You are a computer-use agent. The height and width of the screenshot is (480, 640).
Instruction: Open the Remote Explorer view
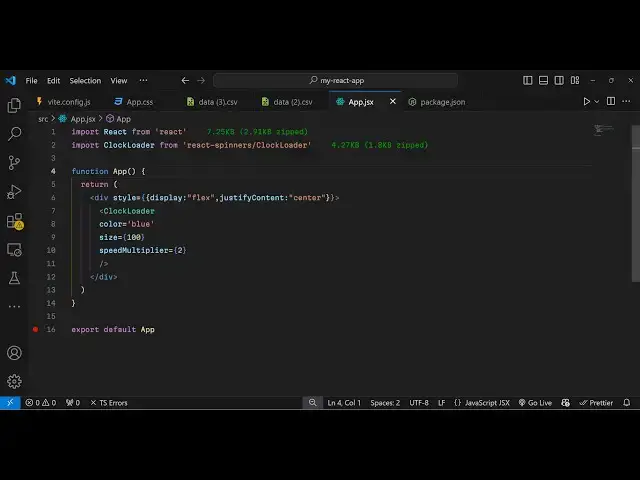pyautogui.click(x=14, y=249)
